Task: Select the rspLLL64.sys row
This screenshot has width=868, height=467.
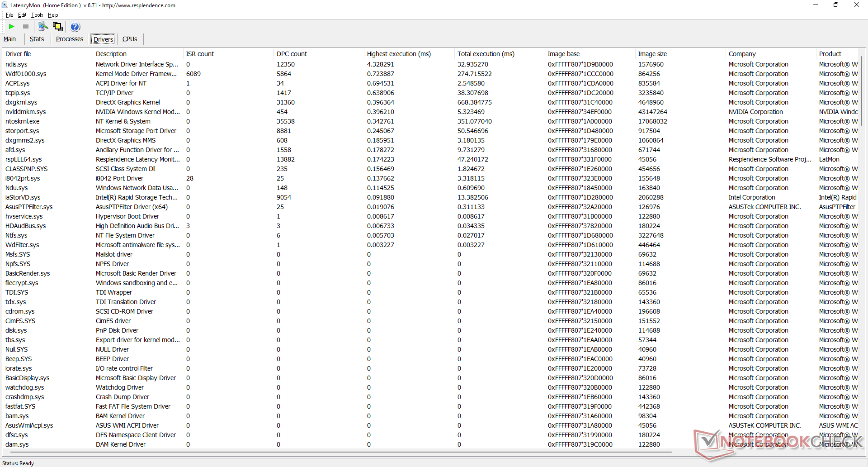Action: 430,159
